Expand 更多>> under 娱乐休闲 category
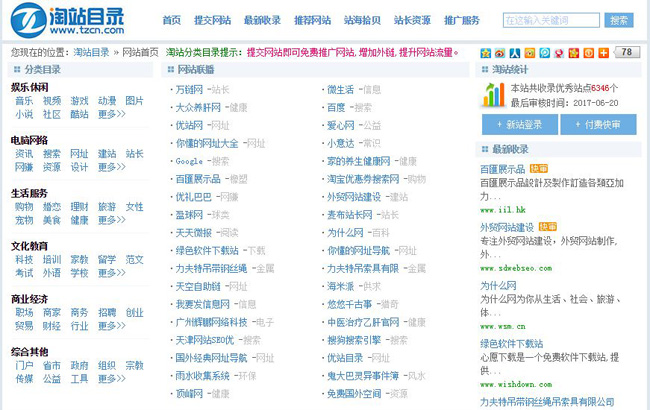The height and width of the screenshot is (410, 650). click(x=112, y=115)
